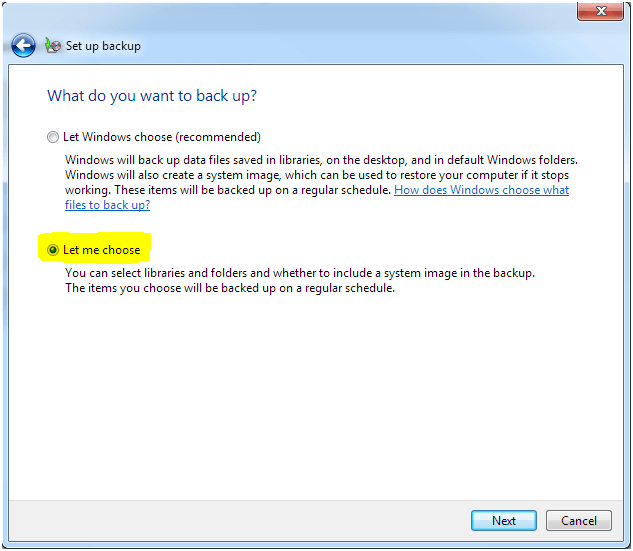633x551 pixels.
Task: Click the What do you want to back up? heading
Action: 152,96
